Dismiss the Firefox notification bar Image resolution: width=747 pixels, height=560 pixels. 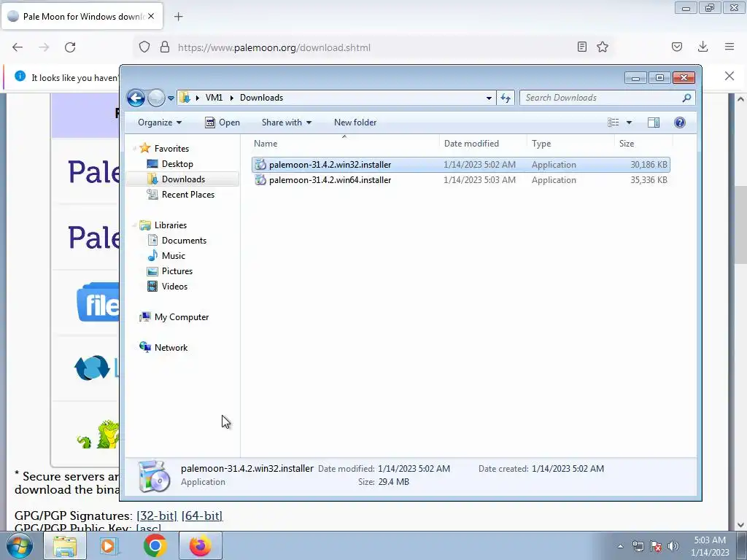729,76
